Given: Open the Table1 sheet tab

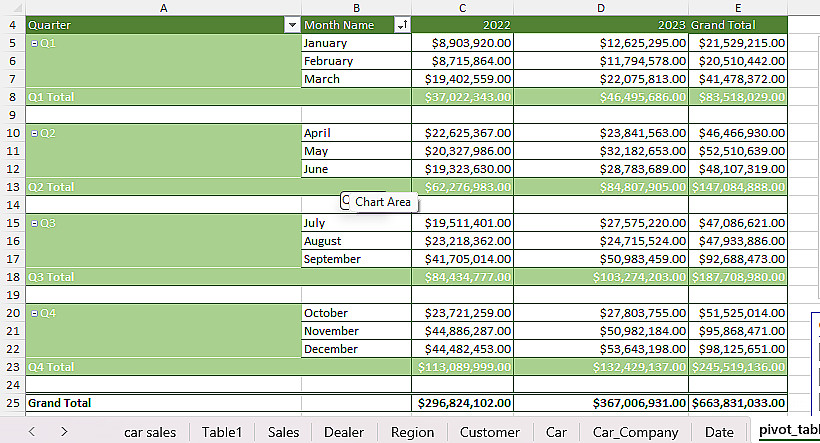Looking at the screenshot, I should [222, 432].
